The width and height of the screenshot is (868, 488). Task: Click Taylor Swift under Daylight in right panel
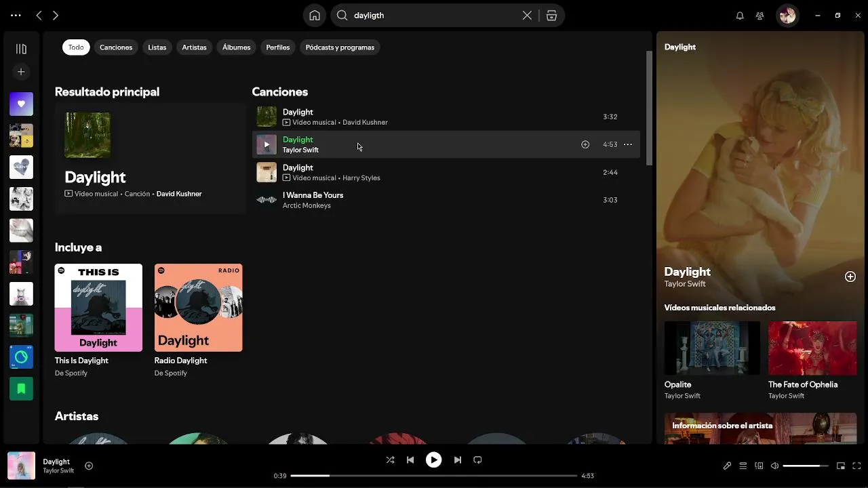point(685,284)
